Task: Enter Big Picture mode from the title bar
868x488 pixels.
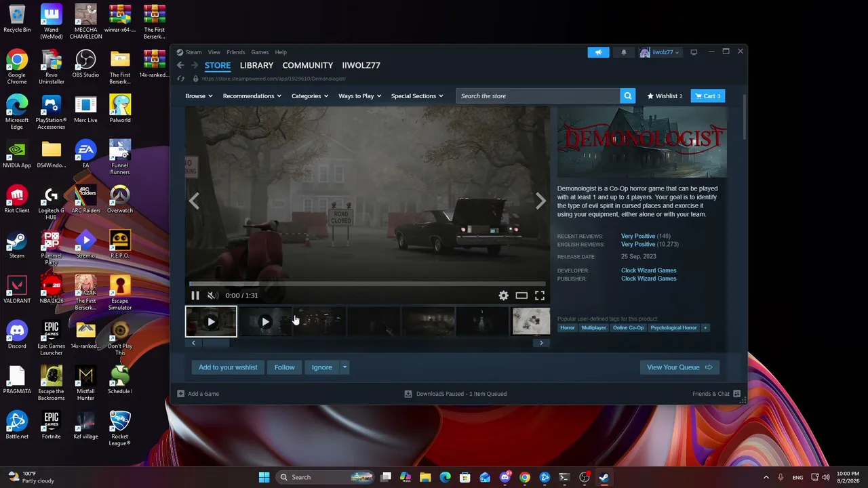Action: 694,52
